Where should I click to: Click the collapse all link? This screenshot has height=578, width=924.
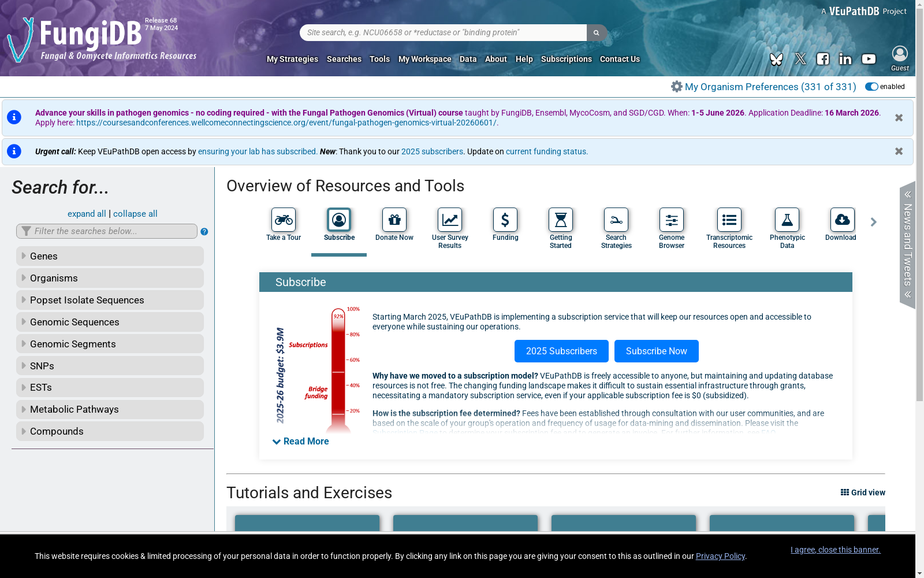[135, 214]
